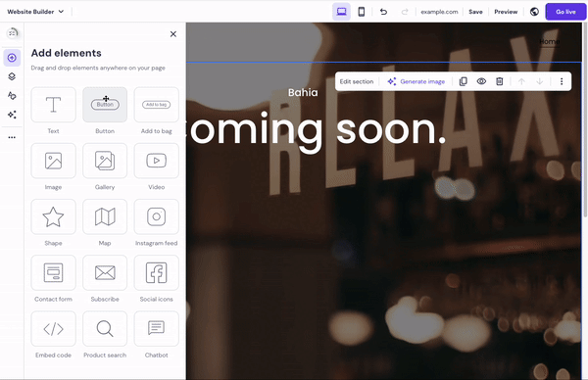Choose the Product search element

(105, 329)
